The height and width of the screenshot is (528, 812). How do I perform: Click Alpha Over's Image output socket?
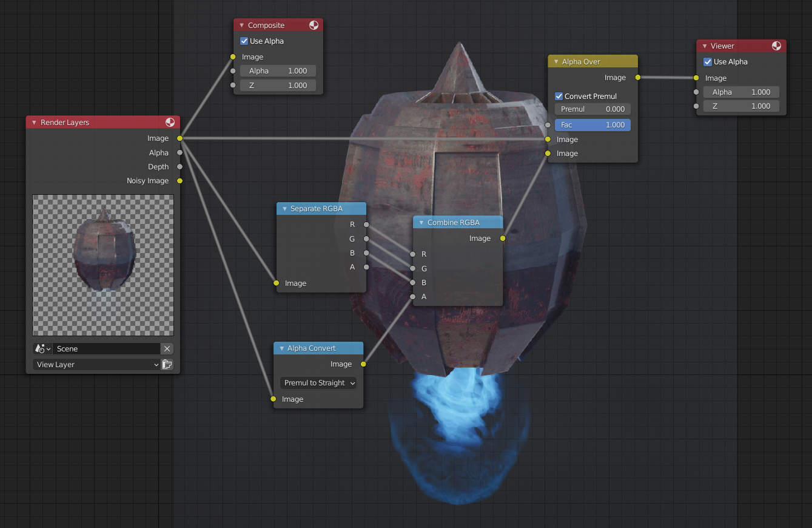pyautogui.click(x=637, y=78)
